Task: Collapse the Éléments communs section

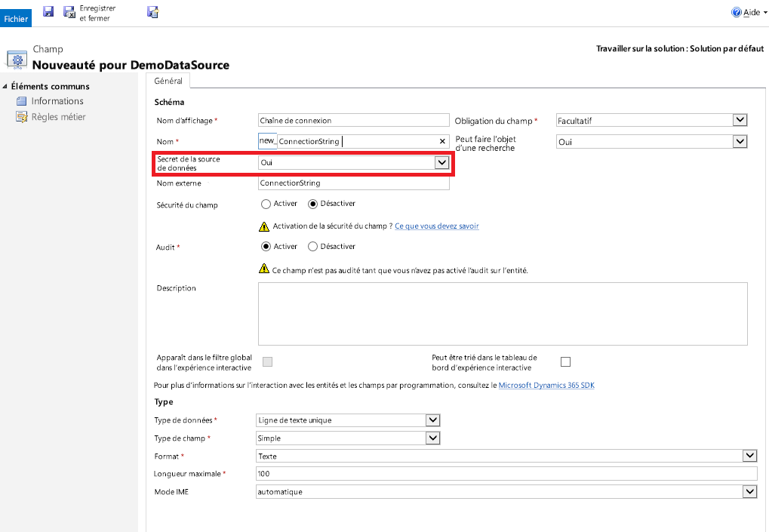Action: coord(5,86)
